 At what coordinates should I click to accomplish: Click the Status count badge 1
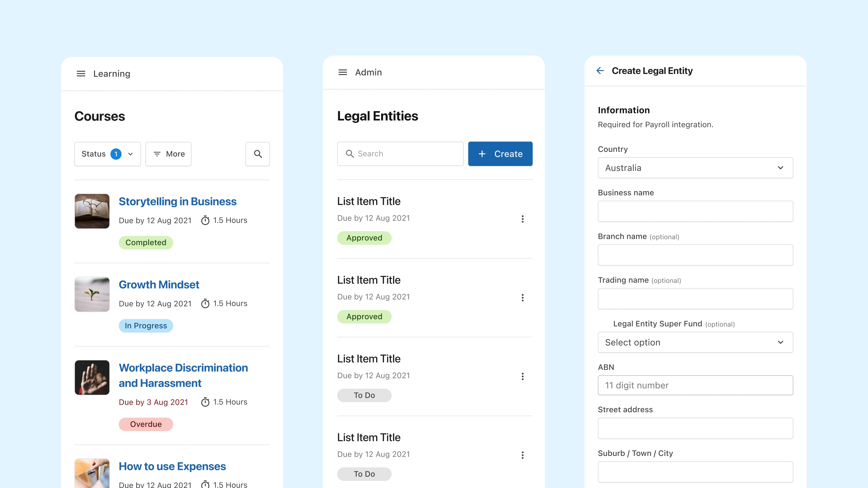point(116,154)
